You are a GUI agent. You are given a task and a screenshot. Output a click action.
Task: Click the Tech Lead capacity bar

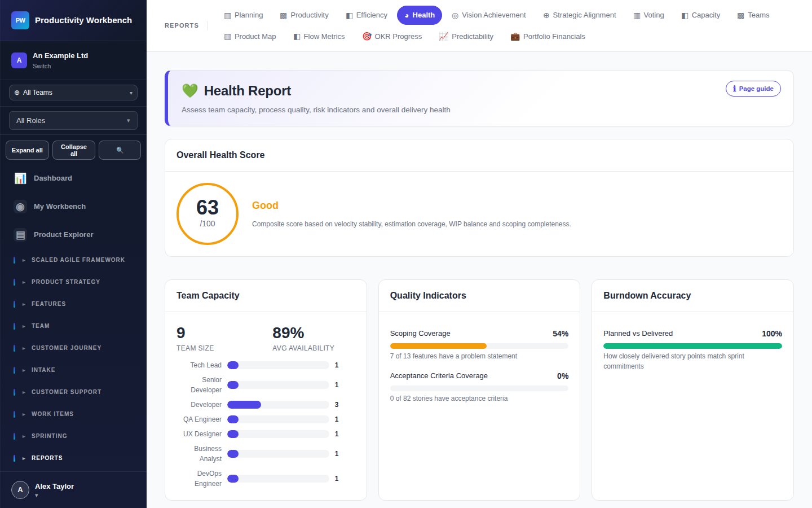[278, 365]
